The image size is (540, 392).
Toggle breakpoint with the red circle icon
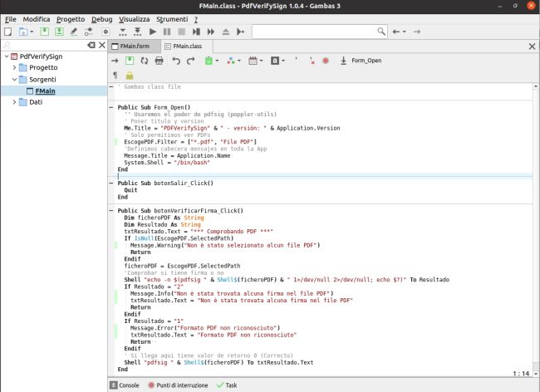(326, 61)
